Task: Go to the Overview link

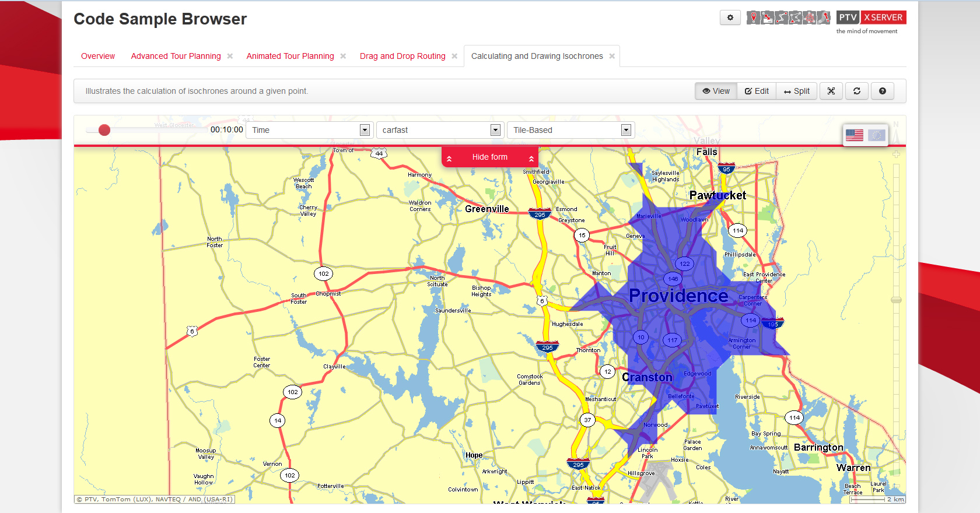Action: click(98, 56)
